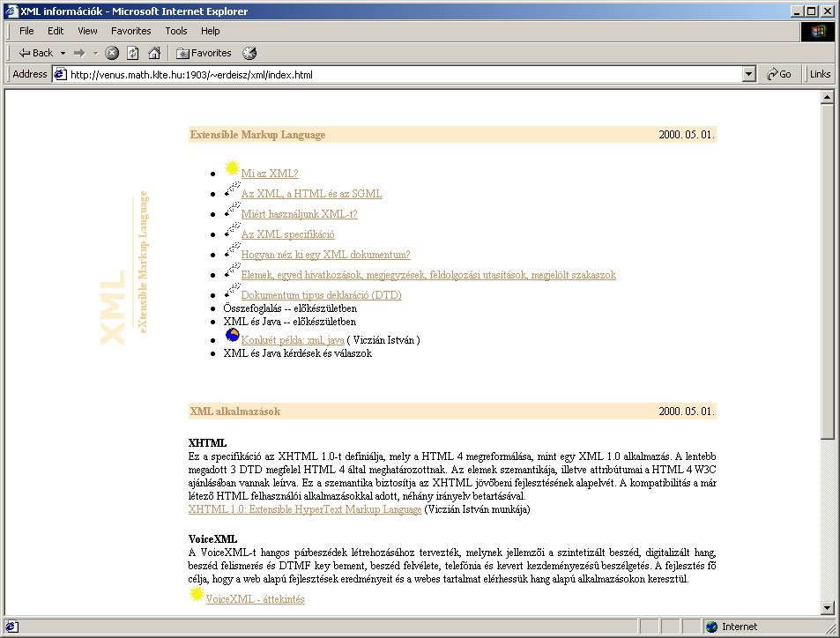This screenshot has width=840, height=638.
Task: Open 'VoiceXML - áttekintés' link
Action: point(255,599)
